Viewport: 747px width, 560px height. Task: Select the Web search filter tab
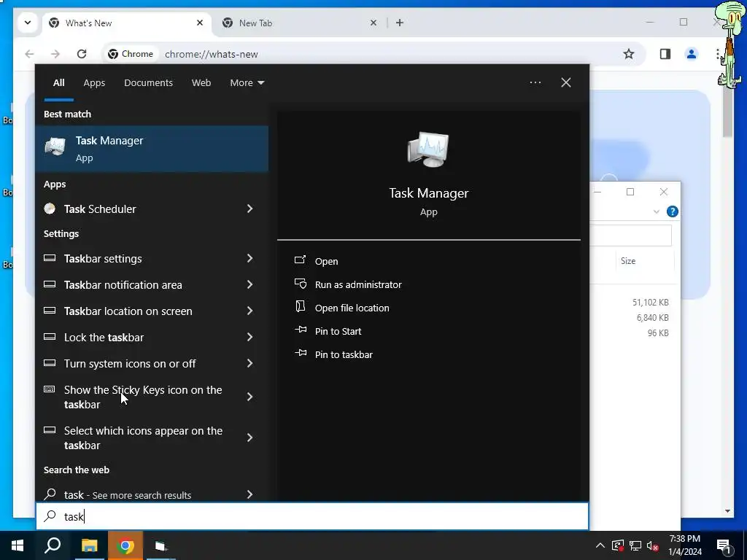point(201,82)
